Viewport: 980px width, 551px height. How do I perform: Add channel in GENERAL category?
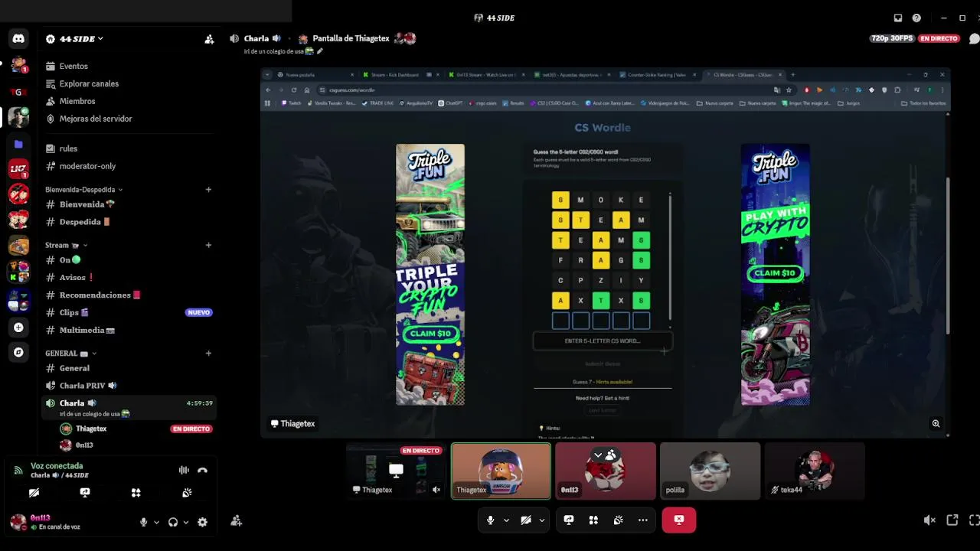coord(208,353)
